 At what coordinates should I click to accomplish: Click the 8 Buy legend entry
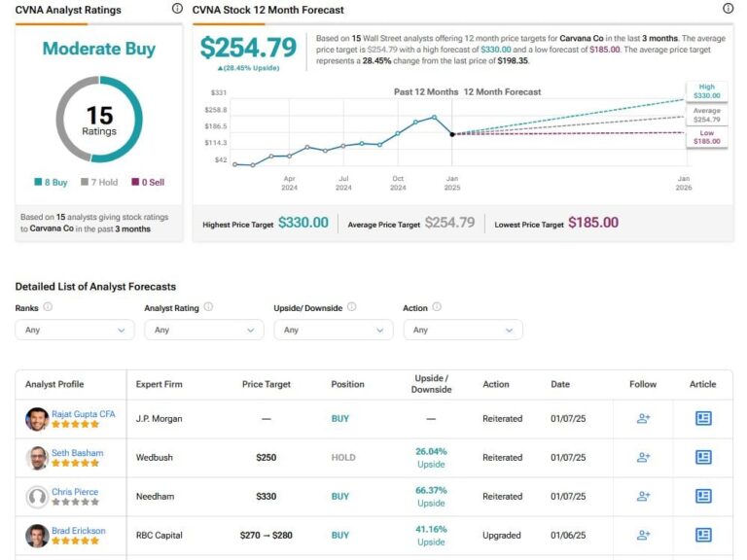click(x=51, y=183)
